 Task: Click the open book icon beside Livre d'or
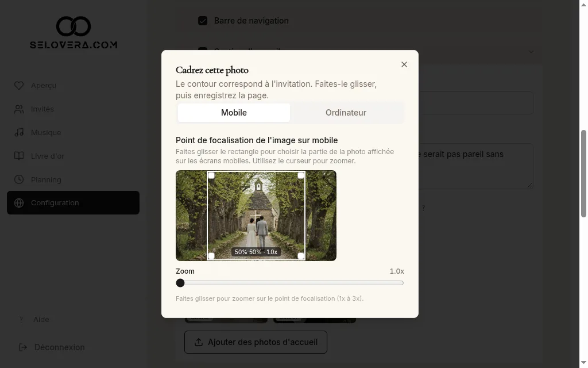(19, 156)
